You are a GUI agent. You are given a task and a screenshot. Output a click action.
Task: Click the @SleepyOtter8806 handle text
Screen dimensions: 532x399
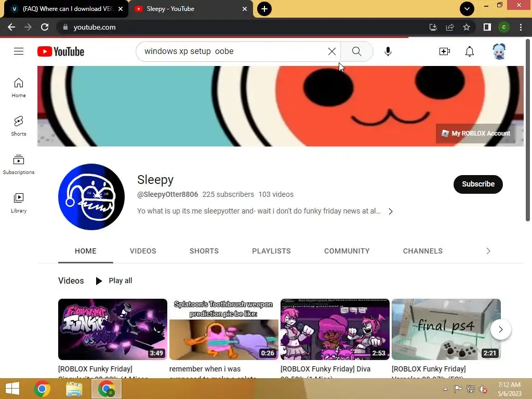[x=167, y=194]
